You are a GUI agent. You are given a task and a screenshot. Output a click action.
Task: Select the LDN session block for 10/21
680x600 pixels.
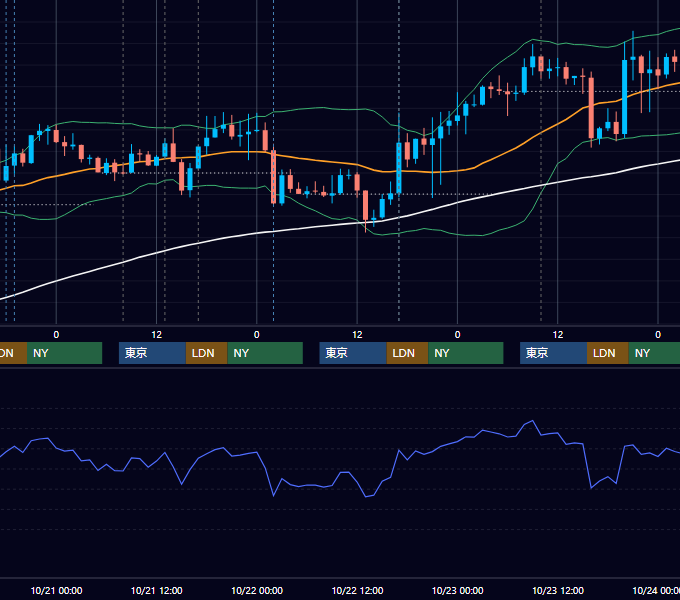click(206, 353)
